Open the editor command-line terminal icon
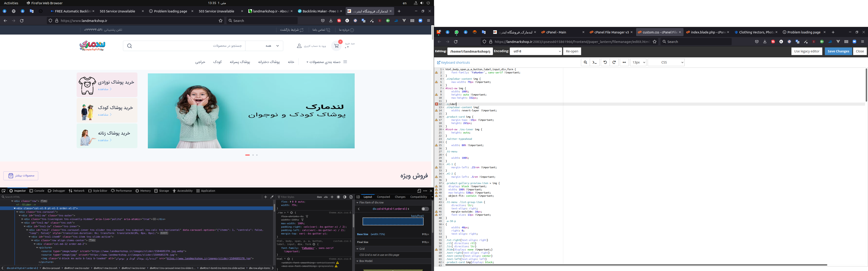The width and height of the screenshot is (868, 271). click(595, 62)
